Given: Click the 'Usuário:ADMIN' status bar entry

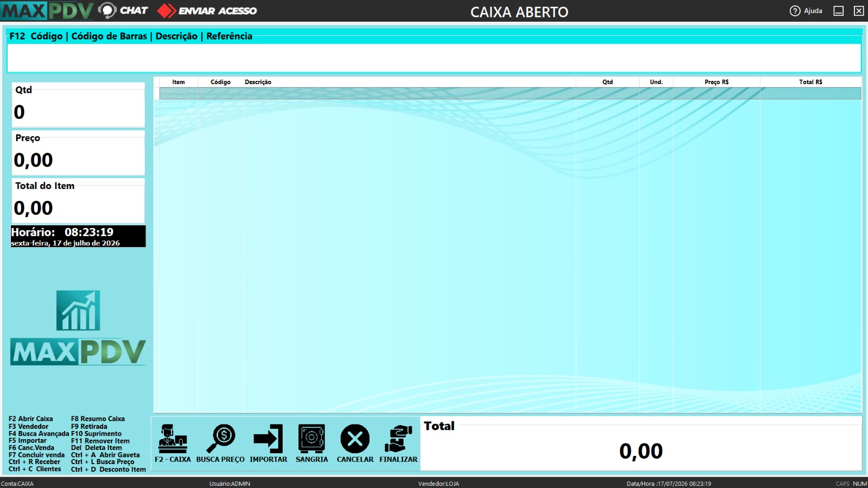Looking at the screenshot, I should [x=230, y=484].
